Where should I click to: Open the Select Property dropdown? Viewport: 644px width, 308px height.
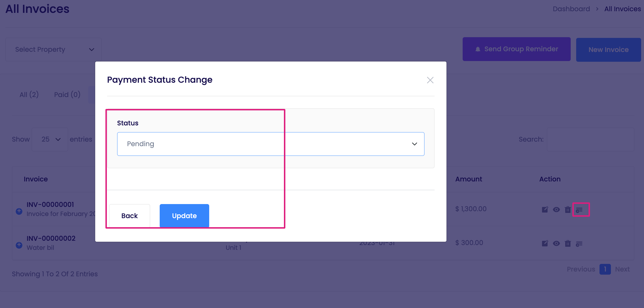[x=54, y=50]
